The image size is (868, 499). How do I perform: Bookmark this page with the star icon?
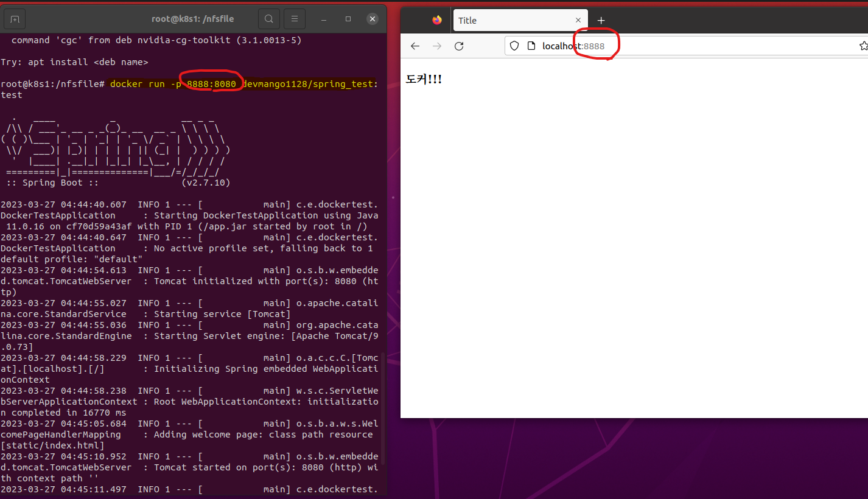[863, 46]
